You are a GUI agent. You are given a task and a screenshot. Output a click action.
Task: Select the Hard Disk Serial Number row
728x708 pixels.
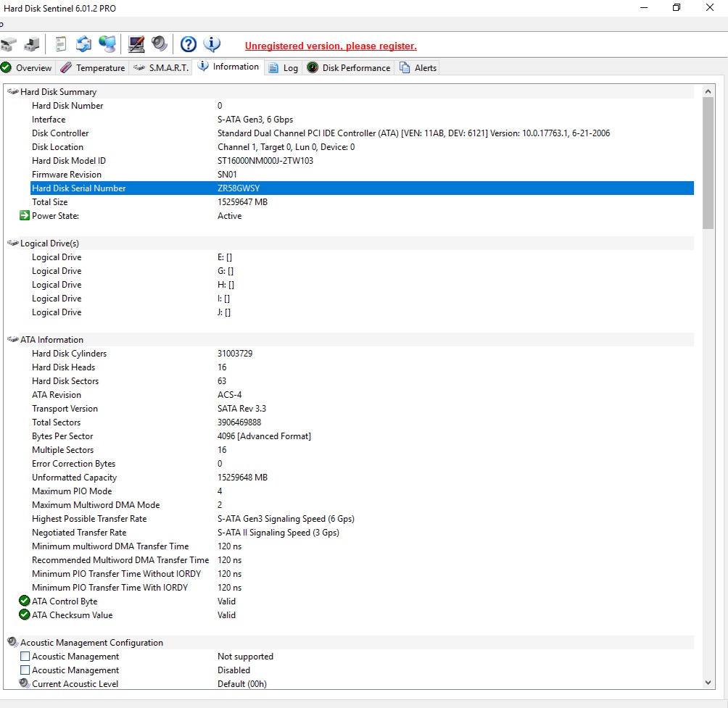pyautogui.click(x=362, y=188)
